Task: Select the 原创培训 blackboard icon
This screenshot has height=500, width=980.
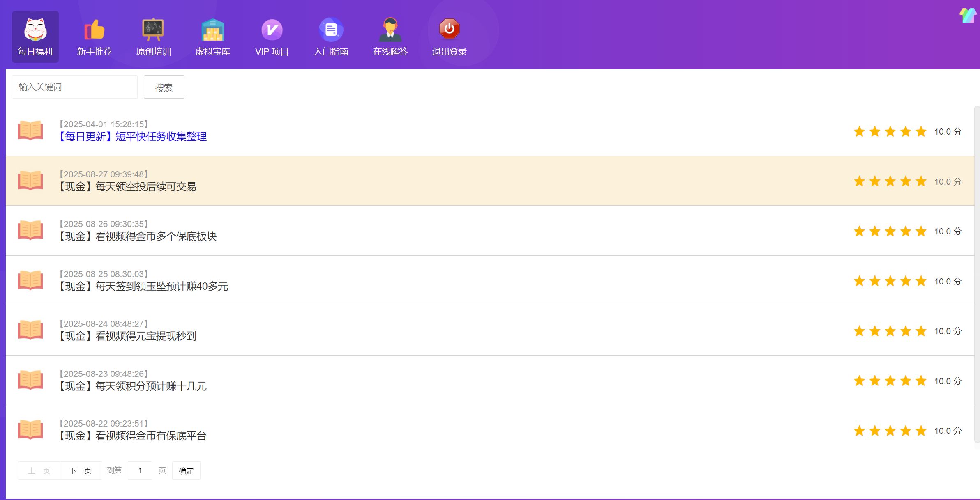Action: coord(153,30)
